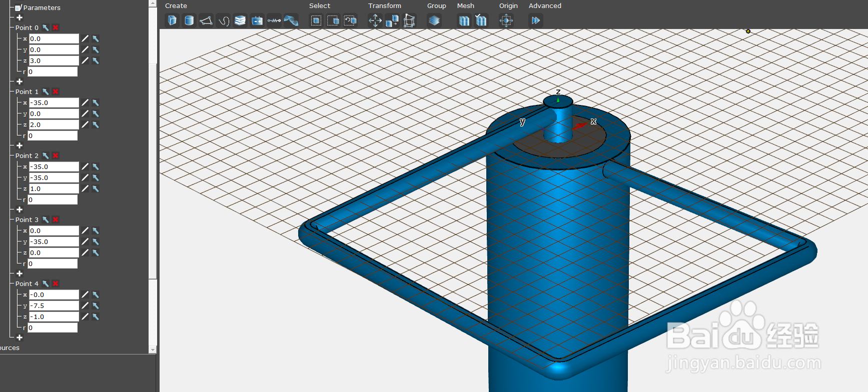The width and height of the screenshot is (868, 392).
Task: Delete Point 1 with red X
Action: (56, 92)
